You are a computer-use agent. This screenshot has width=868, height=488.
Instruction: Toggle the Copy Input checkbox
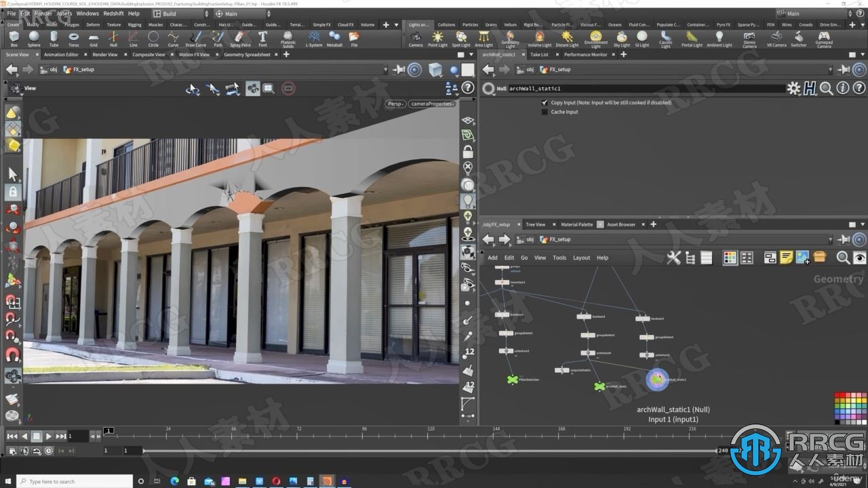click(x=545, y=102)
